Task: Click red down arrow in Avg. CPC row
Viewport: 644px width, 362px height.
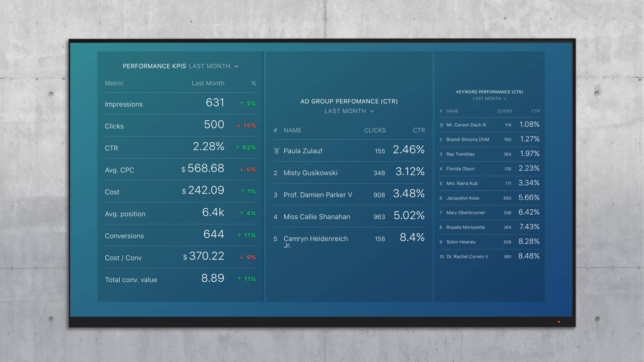Action: [x=241, y=169]
